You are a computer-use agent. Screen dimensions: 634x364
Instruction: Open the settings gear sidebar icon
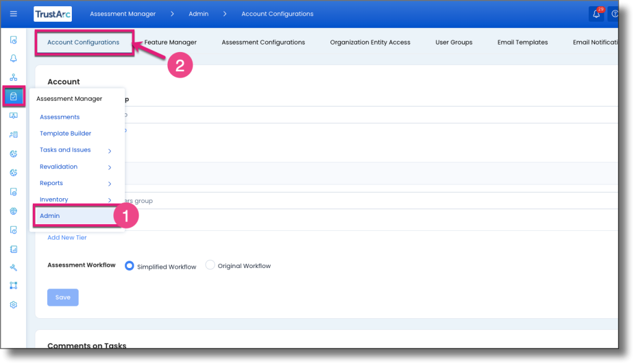(x=14, y=305)
